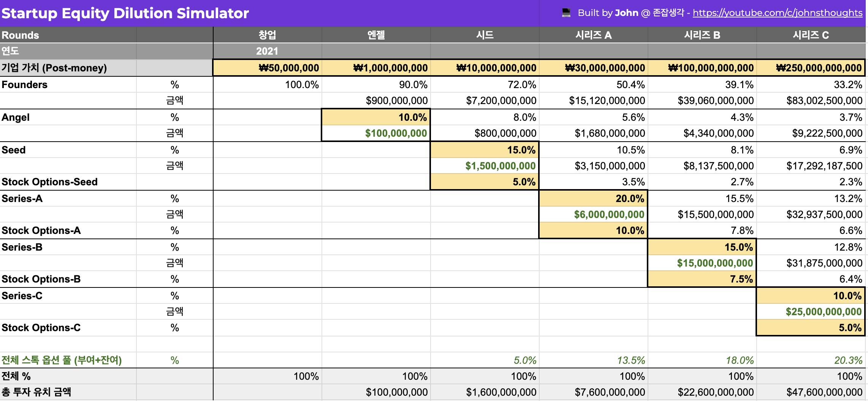Select the green $1,500,000,000 Seed amount cell
The height and width of the screenshot is (401, 868).
coord(500,166)
